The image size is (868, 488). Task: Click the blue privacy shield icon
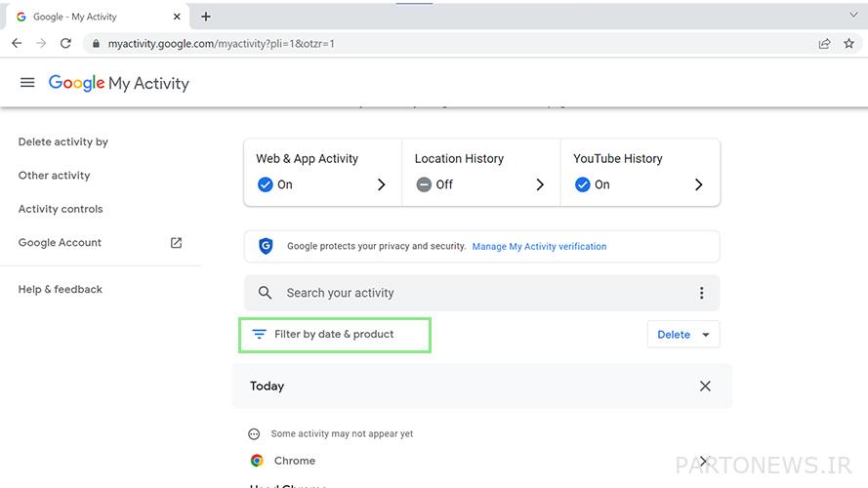(x=266, y=246)
